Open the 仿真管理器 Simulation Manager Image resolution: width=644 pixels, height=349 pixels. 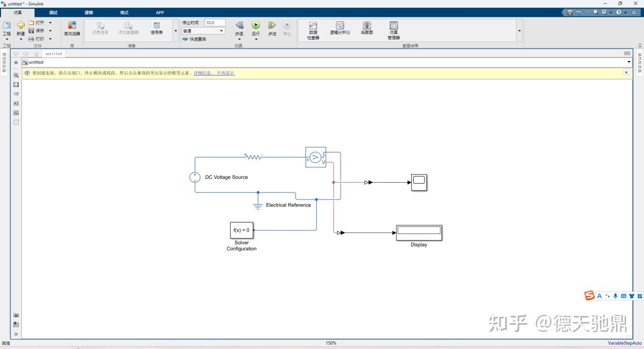[393, 31]
